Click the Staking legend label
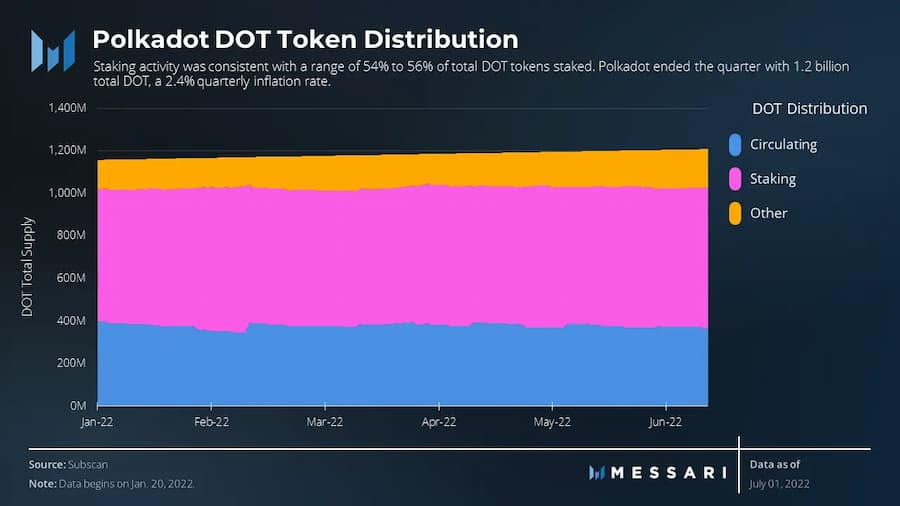 773,179
